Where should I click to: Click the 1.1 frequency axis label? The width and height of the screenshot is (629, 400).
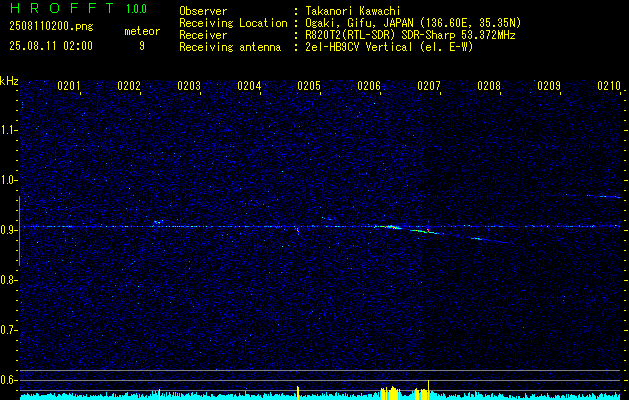tap(8, 130)
